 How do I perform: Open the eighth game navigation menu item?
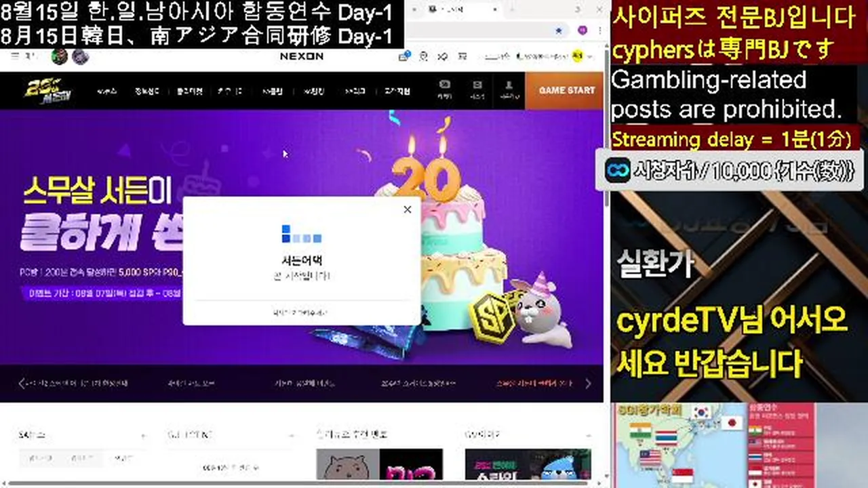coord(397,91)
